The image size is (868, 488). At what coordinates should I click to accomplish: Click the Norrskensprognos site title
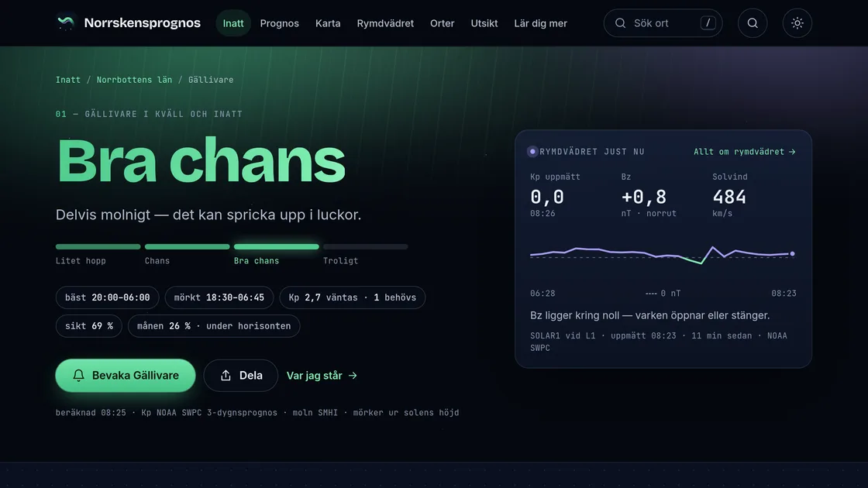tap(143, 22)
